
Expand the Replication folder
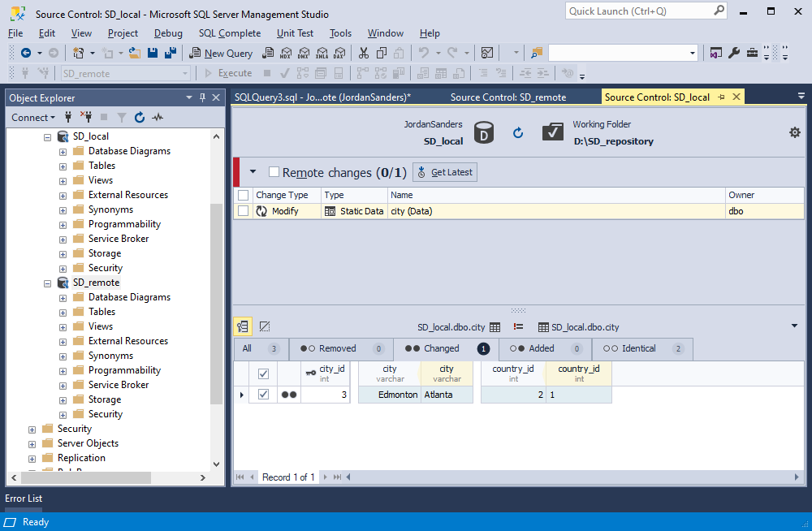(32, 459)
